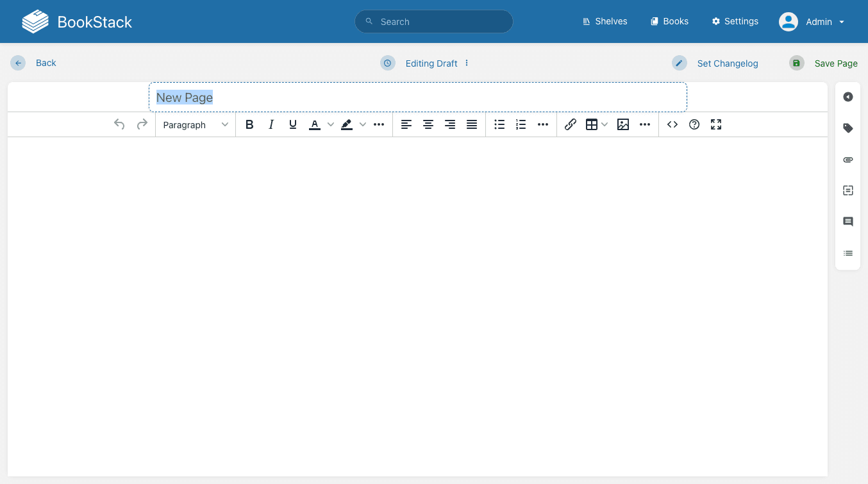Show more list options
The width and height of the screenshot is (868, 484).
543,124
